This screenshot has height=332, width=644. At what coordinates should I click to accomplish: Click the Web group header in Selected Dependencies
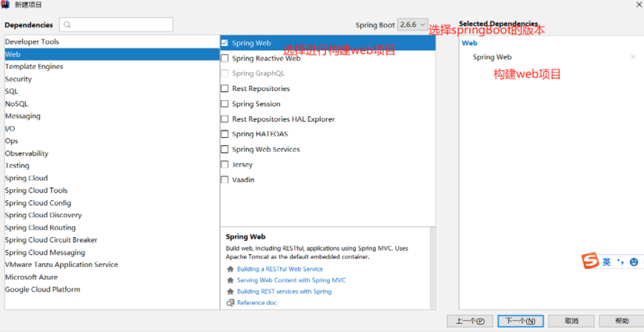pyautogui.click(x=469, y=43)
